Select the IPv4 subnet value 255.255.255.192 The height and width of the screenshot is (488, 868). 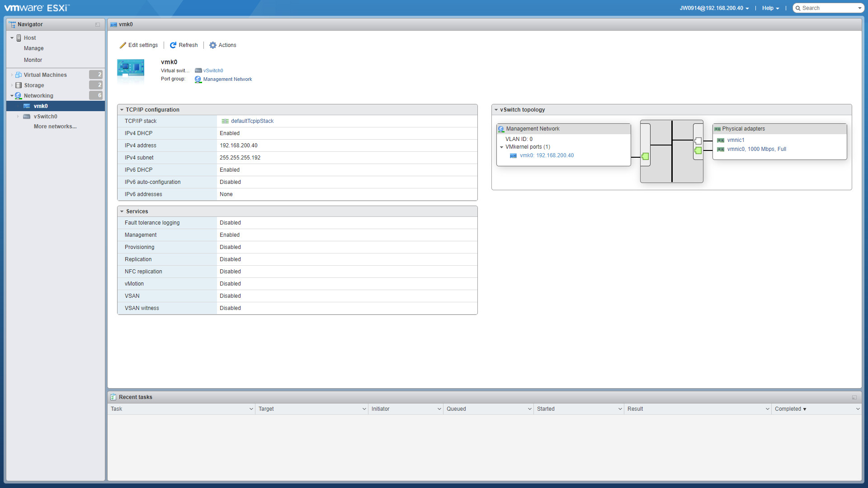[240, 158]
